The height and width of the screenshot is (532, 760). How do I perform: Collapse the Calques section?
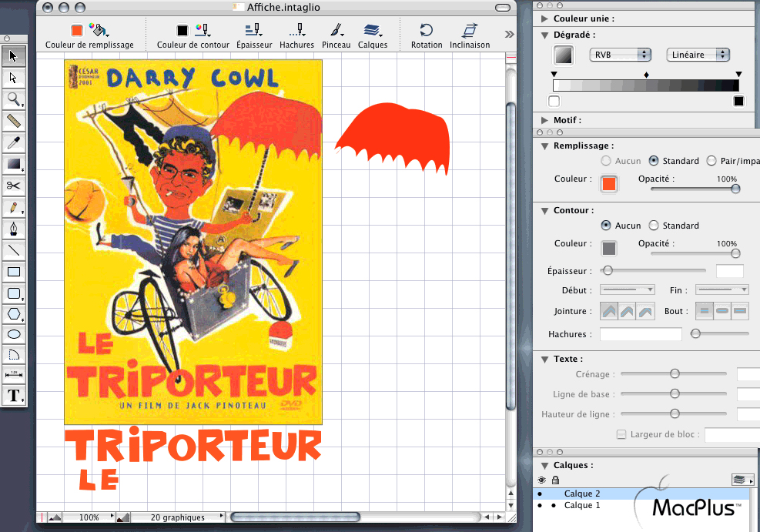[544, 466]
